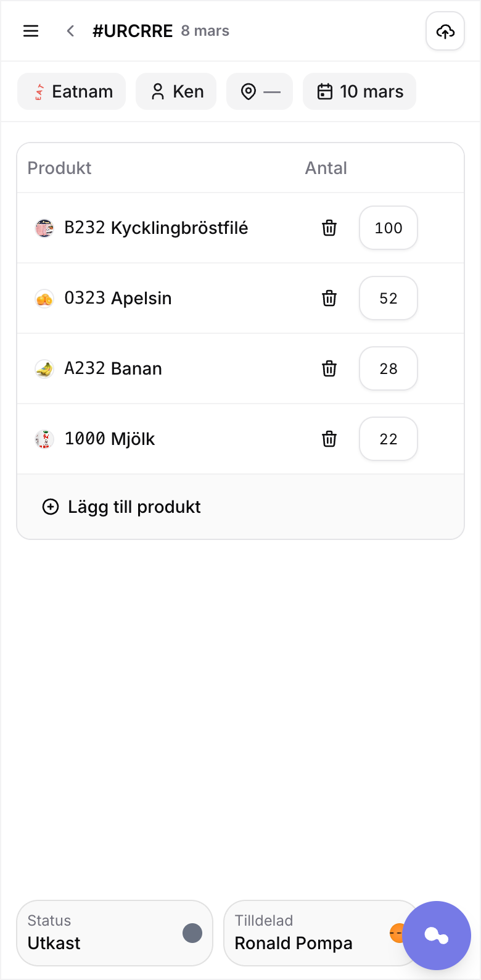Click the cloud upload icon
This screenshot has height=980, width=481.
(445, 31)
